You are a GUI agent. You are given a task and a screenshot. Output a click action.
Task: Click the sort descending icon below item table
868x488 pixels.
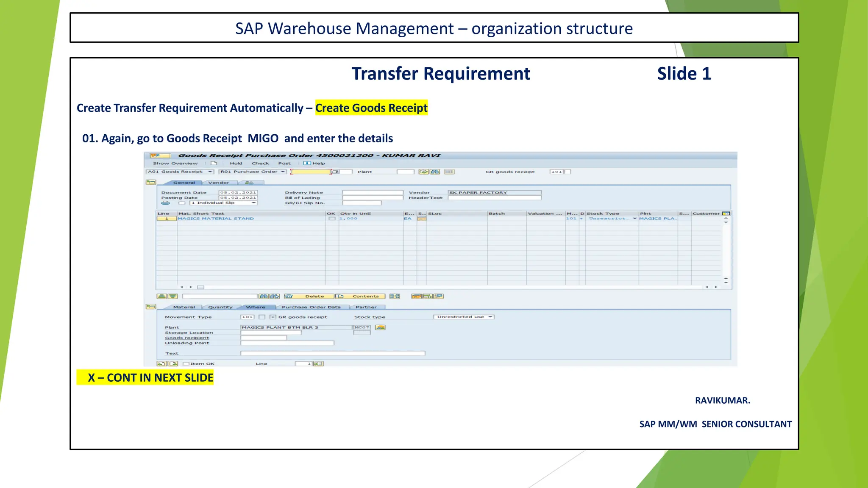(172, 296)
